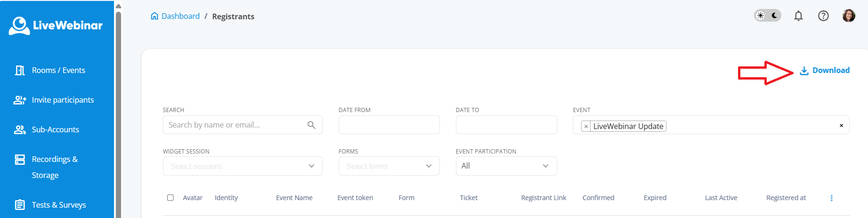Click the Download button
This screenshot has width=868, height=218.
(x=825, y=71)
